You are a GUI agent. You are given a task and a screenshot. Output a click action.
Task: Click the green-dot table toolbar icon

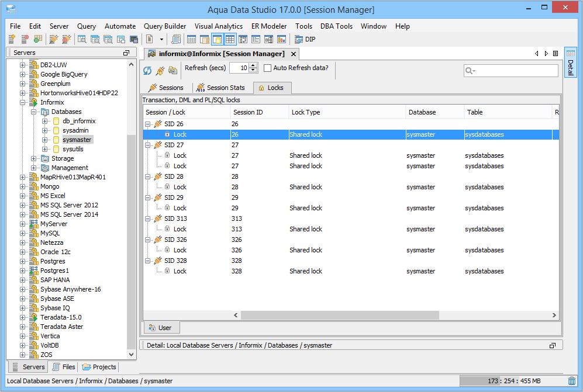(37, 39)
